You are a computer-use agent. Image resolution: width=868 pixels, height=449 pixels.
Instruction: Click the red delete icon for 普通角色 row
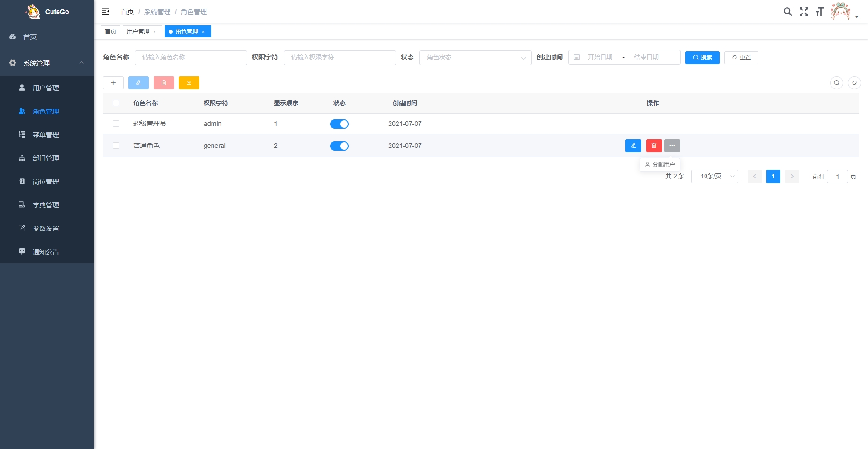pyautogui.click(x=654, y=146)
